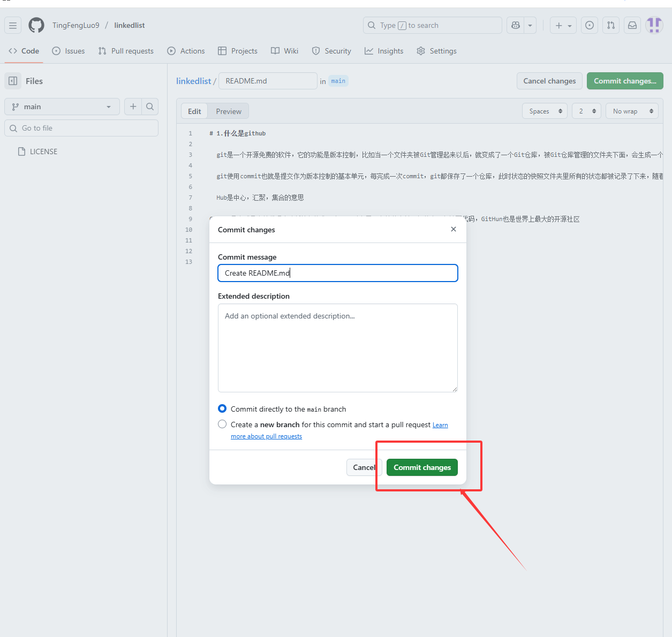Follow the more about pull requests link
This screenshot has height=637, width=672.
(x=266, y=436)
